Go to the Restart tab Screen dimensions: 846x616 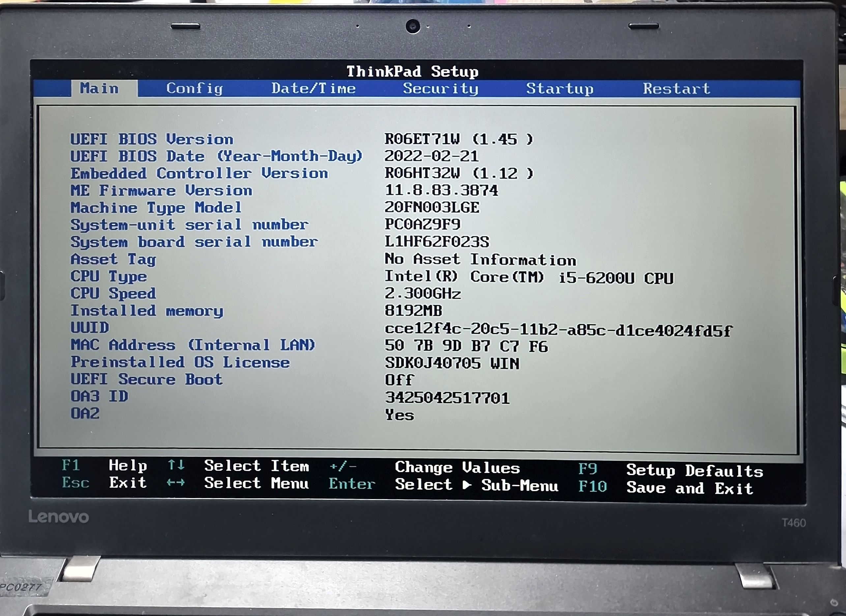coord(676,89)
